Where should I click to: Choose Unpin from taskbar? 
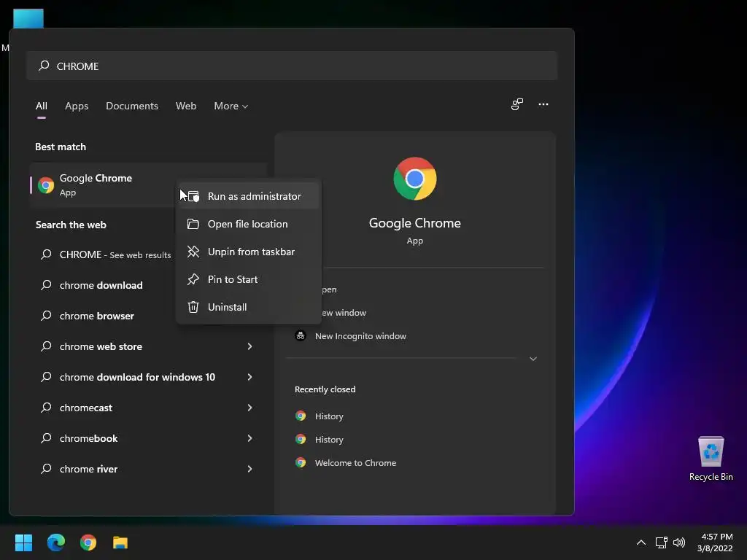click(x=249, y=252)
